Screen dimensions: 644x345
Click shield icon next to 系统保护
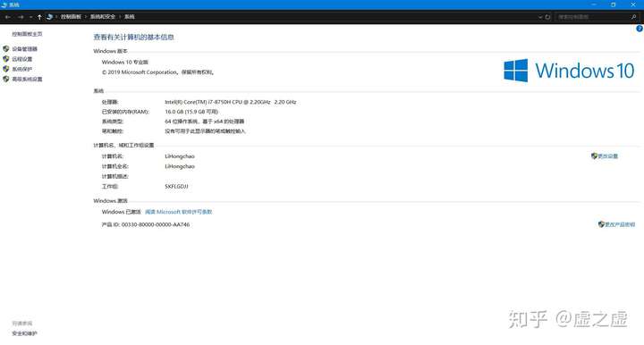pyautogui.click(x=5, y=69)
